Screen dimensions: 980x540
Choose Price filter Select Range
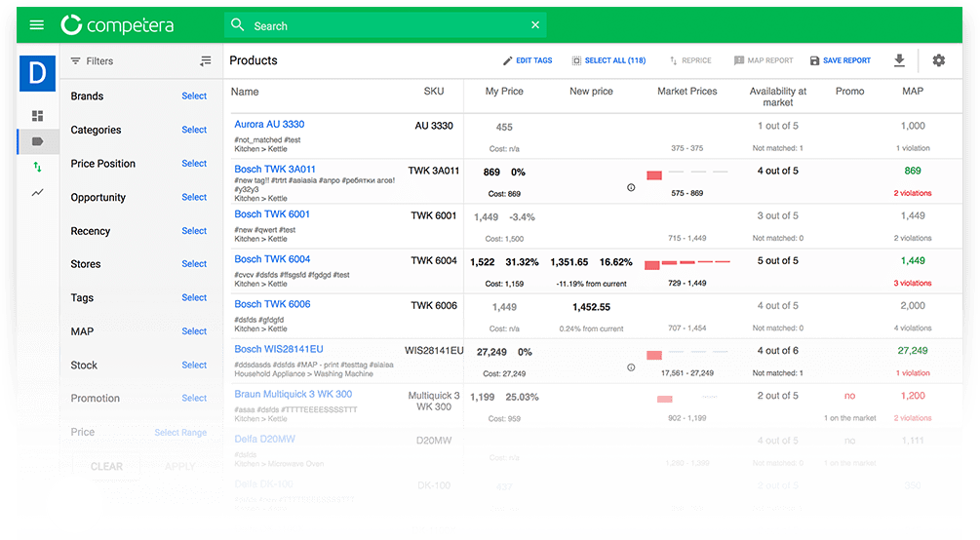pyautogui.click(x=180, y=433)
